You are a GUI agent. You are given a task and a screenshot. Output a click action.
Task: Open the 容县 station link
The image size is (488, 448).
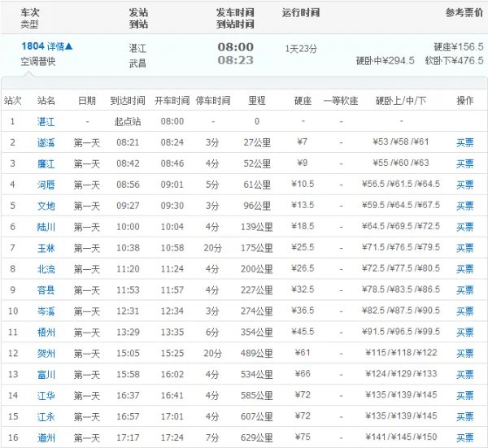click(46, 290)
